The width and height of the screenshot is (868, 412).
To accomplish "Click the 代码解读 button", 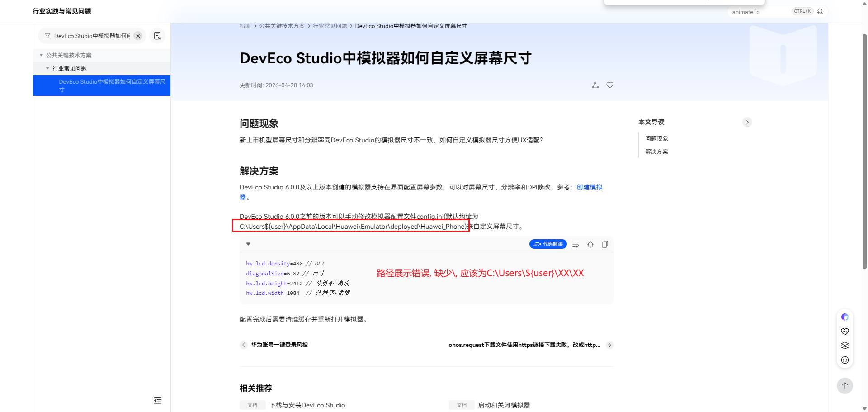I will (x=548, y=244).
